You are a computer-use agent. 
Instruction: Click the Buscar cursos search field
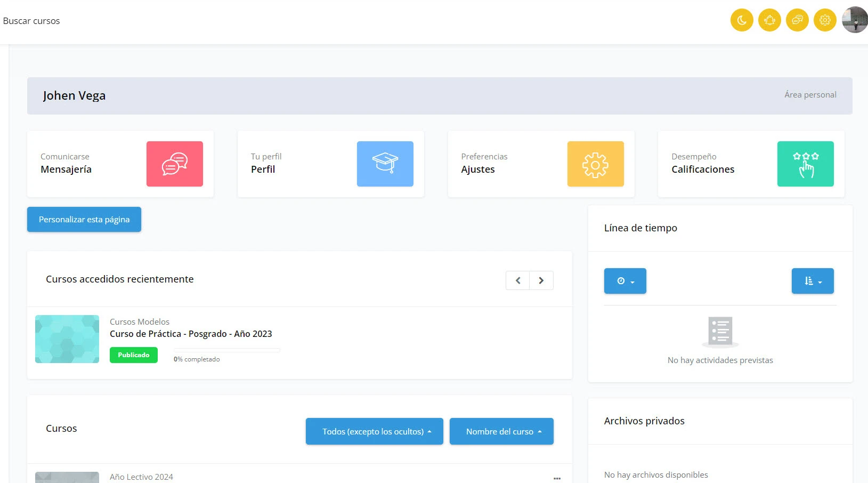click(x=31, y=21)
